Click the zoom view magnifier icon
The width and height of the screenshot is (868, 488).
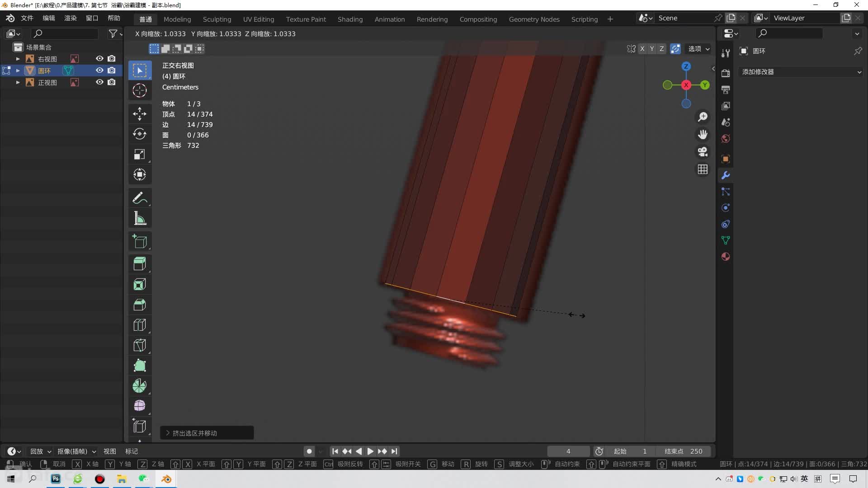click(x=703, y=117)
